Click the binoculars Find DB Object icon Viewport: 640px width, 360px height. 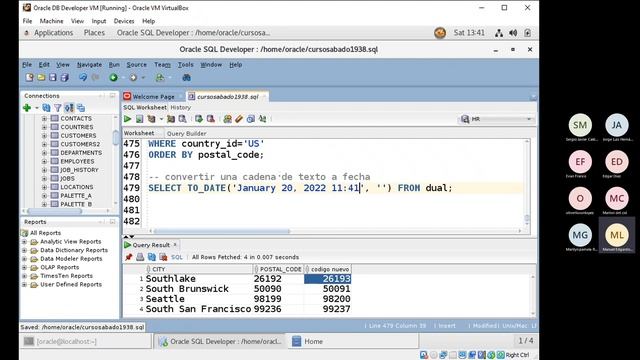coord(187,77)
